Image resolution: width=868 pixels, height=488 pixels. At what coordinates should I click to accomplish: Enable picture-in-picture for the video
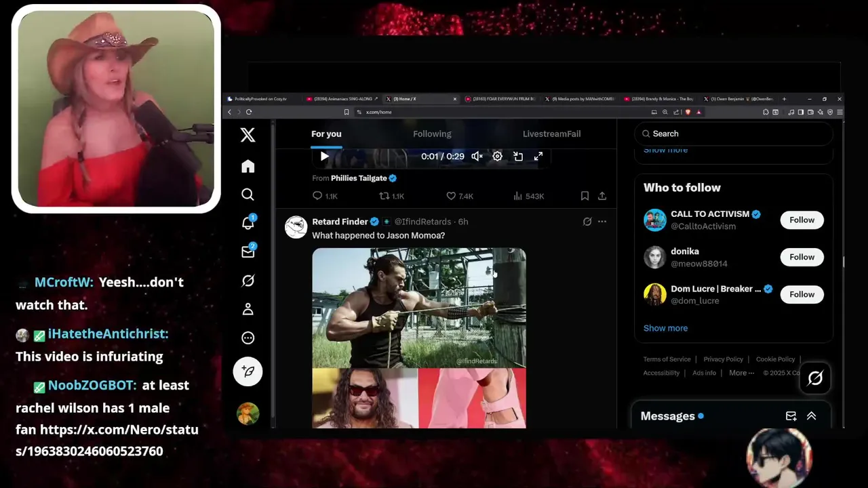pyautogui.click(x=518, y=157)
